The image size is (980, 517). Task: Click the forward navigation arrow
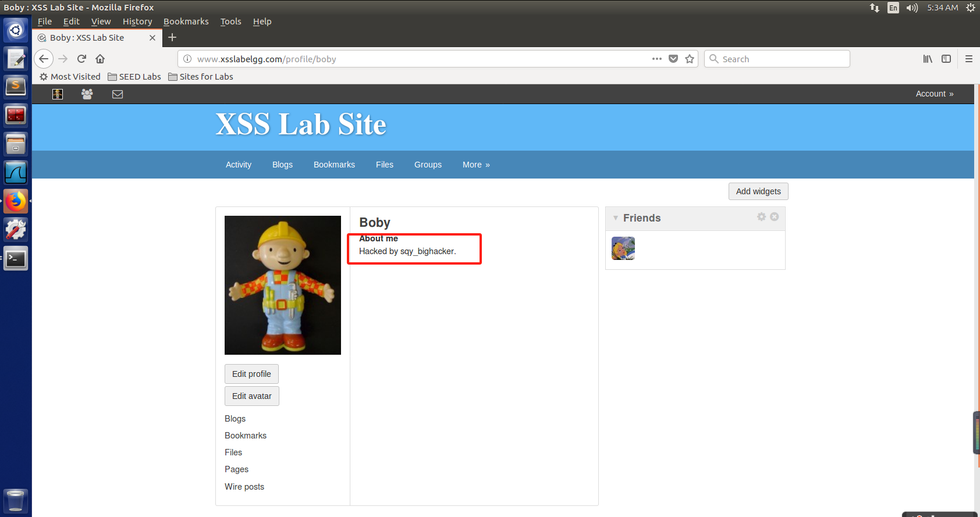pyautogui.click(x=63, y=59)
